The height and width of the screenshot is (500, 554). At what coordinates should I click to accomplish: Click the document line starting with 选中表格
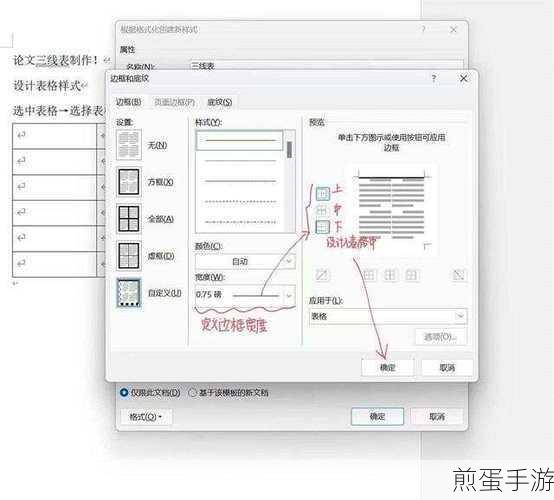tap(59, 111)
